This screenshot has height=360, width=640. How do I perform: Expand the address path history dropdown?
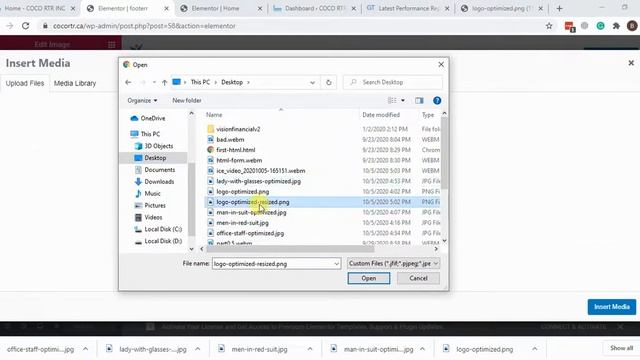[312, 82]
